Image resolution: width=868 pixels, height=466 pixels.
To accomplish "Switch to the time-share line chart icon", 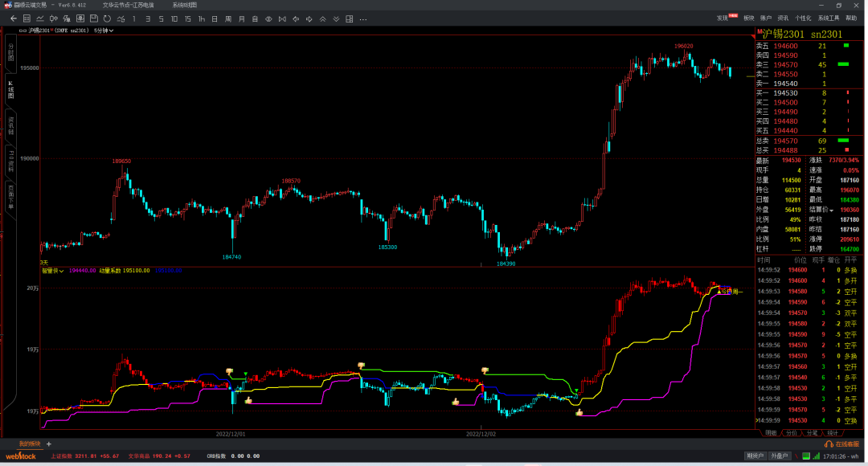I will tap(40, 18).
